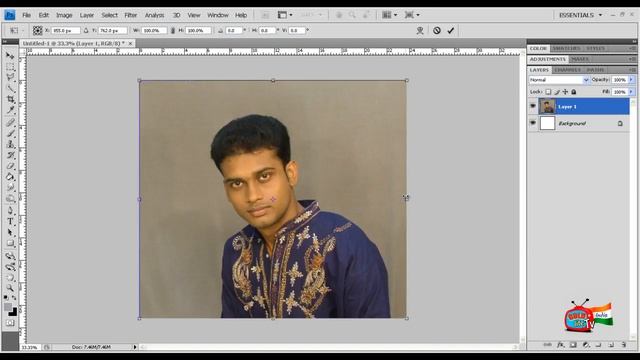The height and width of the screenshot is (360, 640).
Task: Click the width percentage field
Action: coord(154,31)
